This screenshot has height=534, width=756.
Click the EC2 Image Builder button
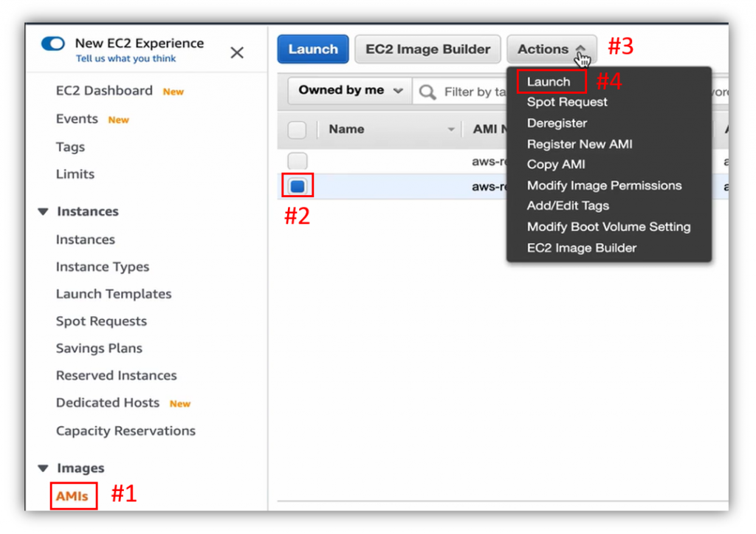(427, 49)
